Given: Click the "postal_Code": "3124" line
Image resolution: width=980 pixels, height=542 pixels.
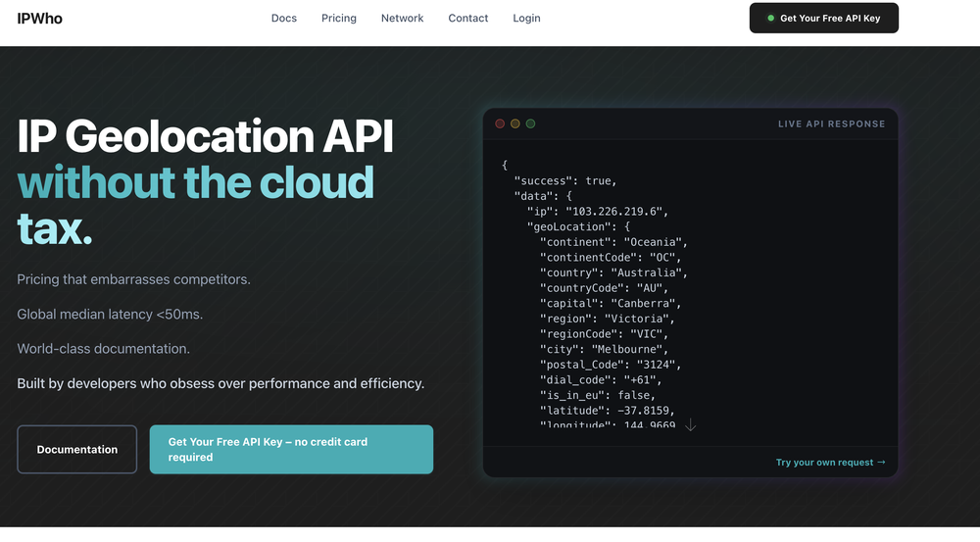Looking at the screenshot, I should pyautogui.click(x=611, y=365).
